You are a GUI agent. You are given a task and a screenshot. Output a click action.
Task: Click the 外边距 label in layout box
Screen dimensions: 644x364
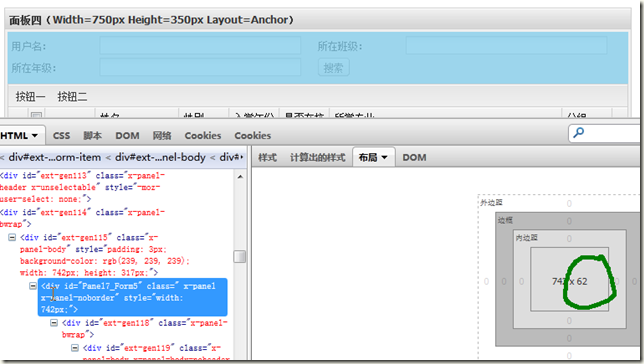point(492,203)
